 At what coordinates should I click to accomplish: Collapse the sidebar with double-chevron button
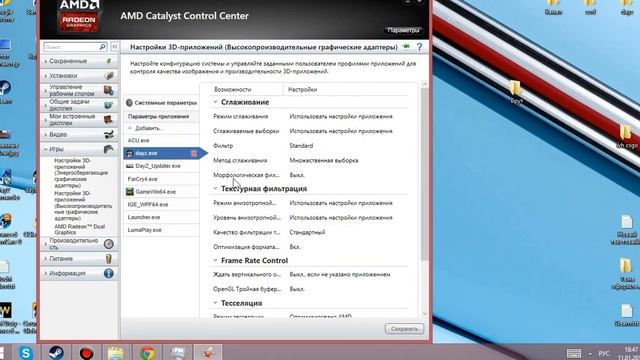click(115, 47)
